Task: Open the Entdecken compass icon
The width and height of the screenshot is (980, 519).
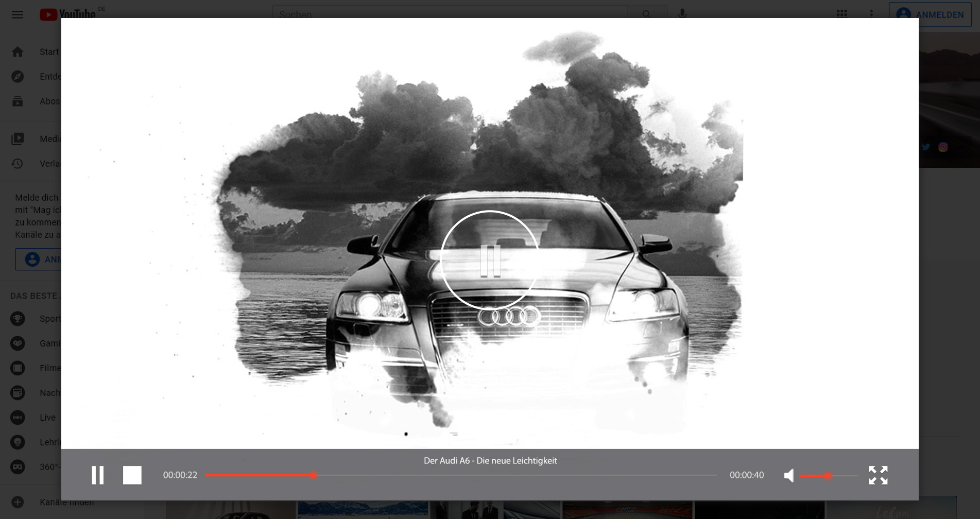Action: [18, 77]
